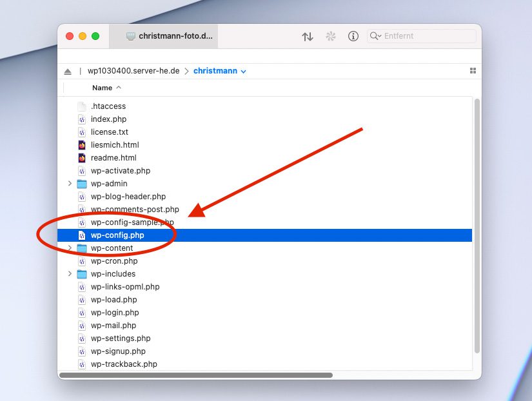Select the readme.html file icon
Viewport: 532px width, 401px height.
[x=82, y=158]
